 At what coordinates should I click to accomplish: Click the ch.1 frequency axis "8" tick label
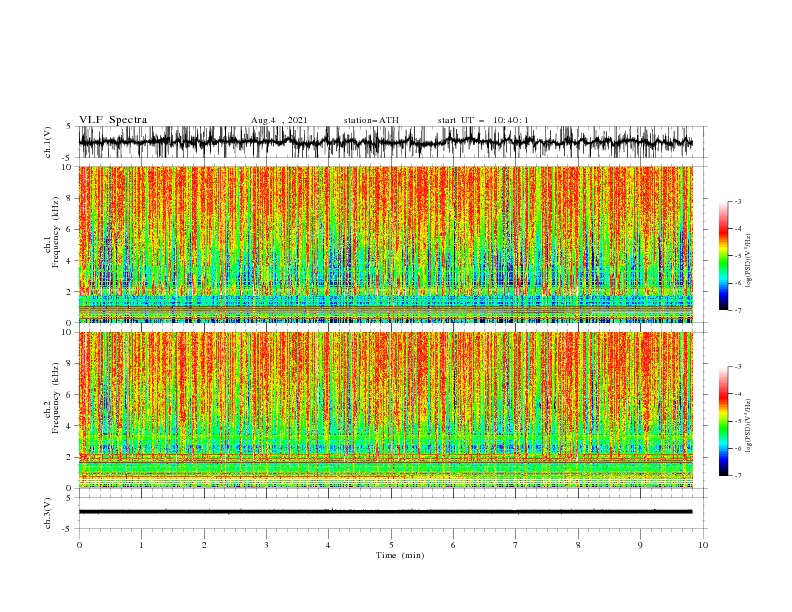click(x=71, y=198)
